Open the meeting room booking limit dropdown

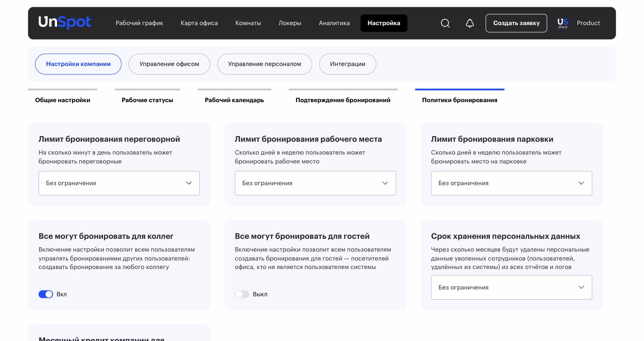click(x=119, y=183)
